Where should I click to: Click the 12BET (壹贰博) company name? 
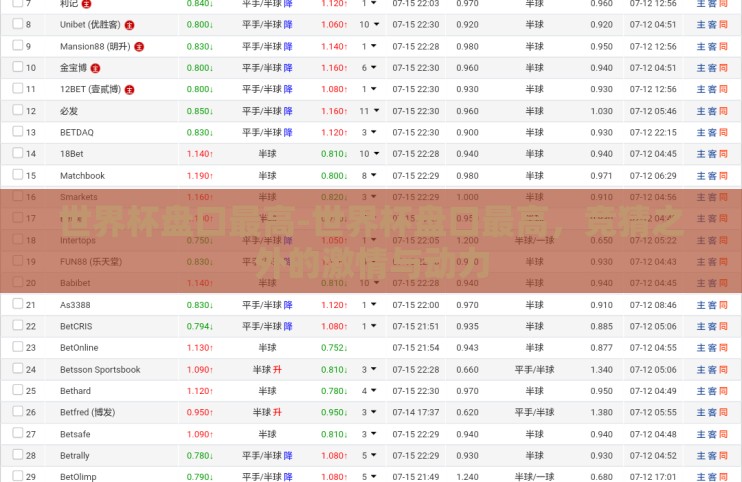(x=90, y=89)
